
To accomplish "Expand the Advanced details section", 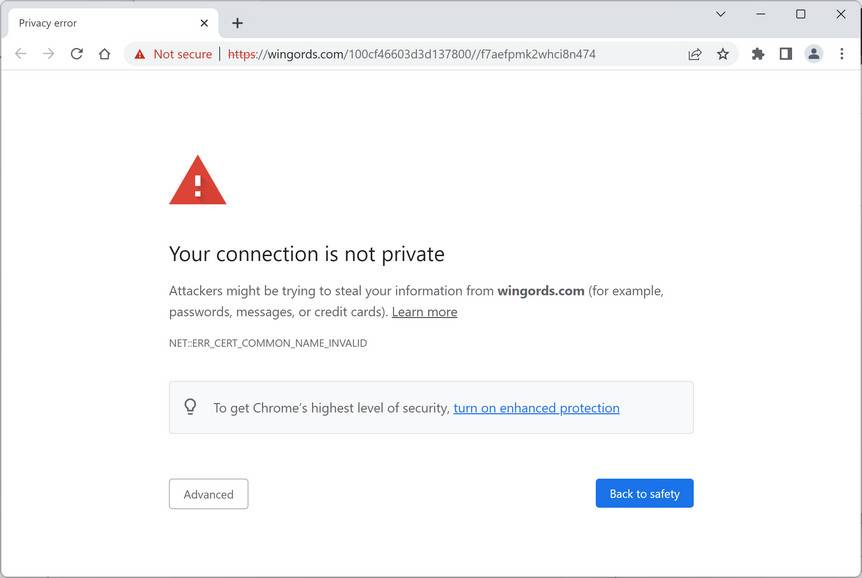I will tap(208, 494).
